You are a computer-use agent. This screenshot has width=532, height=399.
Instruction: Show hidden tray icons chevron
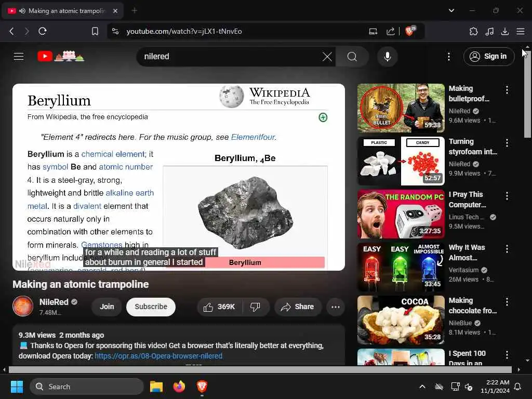pyautogui.click(x=422, y=387)
